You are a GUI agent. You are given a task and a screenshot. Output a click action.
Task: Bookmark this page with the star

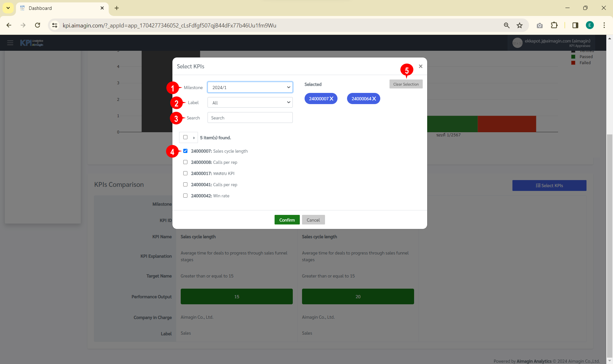pyautogui.click(x=519, y=25)
